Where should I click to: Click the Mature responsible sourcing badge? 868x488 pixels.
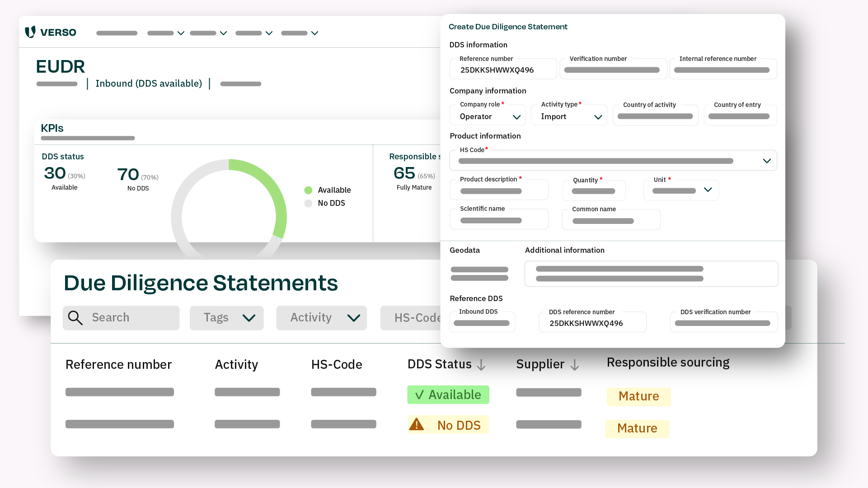coord(638,396)
